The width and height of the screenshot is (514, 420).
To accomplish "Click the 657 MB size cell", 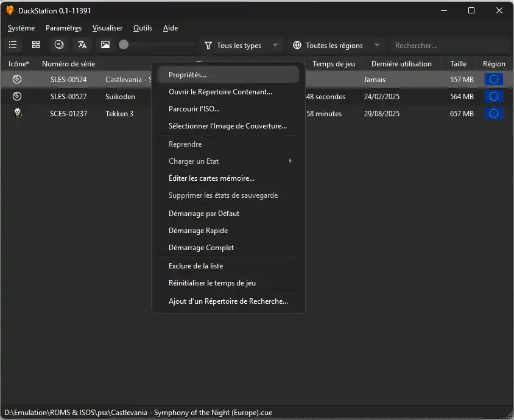I will pos(462,114).
